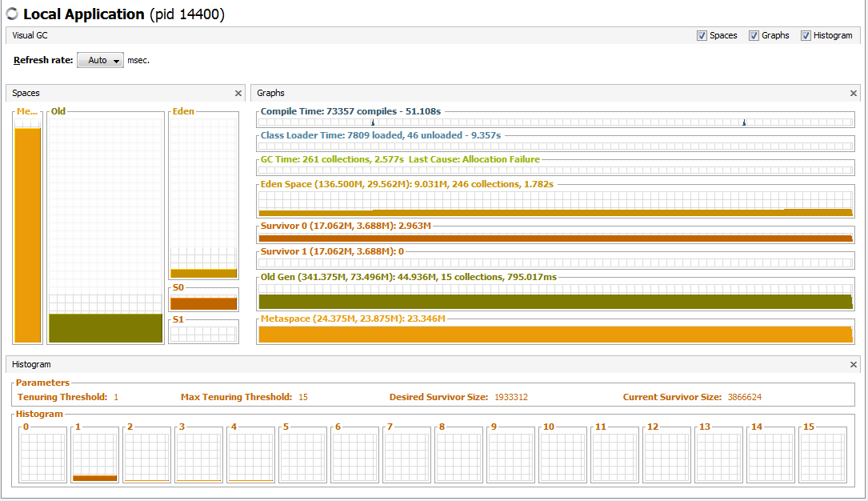Screen dimensions: 868x501
Task: Open the Refresh rate Auto dropdown
Action: click(100, 60)
